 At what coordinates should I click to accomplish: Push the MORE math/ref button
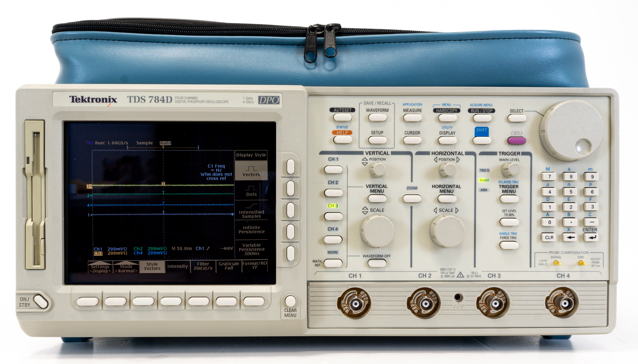[x=333, y=263]
